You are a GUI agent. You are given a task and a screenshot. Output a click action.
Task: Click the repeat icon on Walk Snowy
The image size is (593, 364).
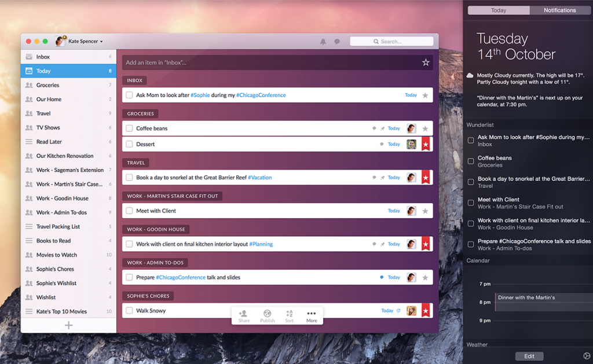(399, 310)
